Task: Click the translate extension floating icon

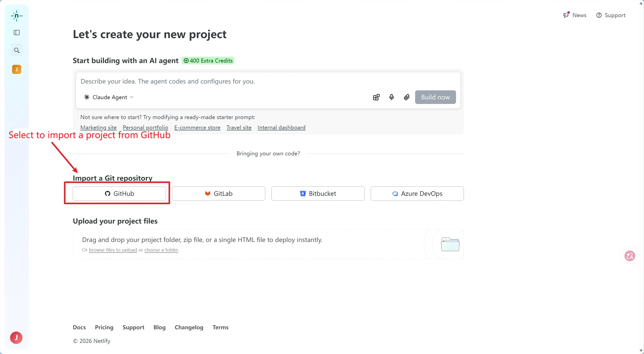Action: click(x=630, y=256)
